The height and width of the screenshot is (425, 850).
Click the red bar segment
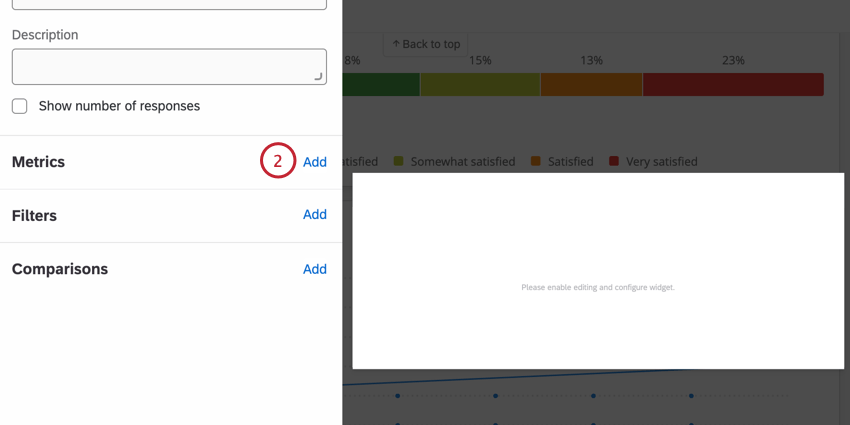733,85
